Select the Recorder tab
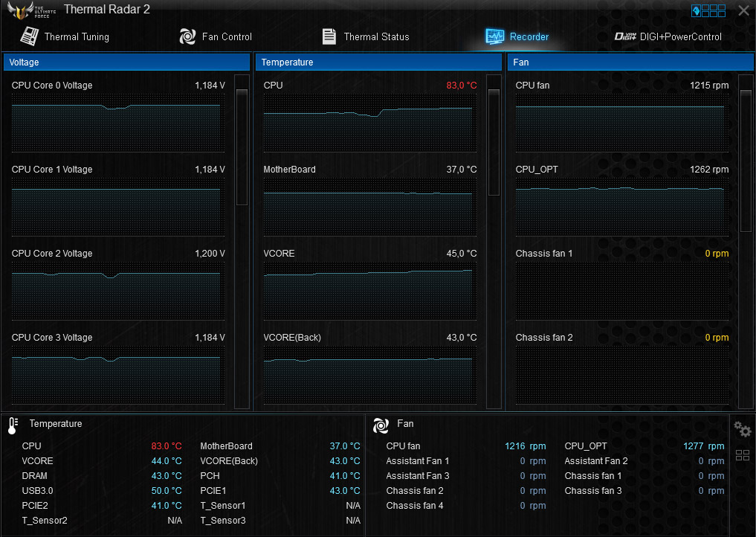The image size is (756, 537). pos(517,36)
